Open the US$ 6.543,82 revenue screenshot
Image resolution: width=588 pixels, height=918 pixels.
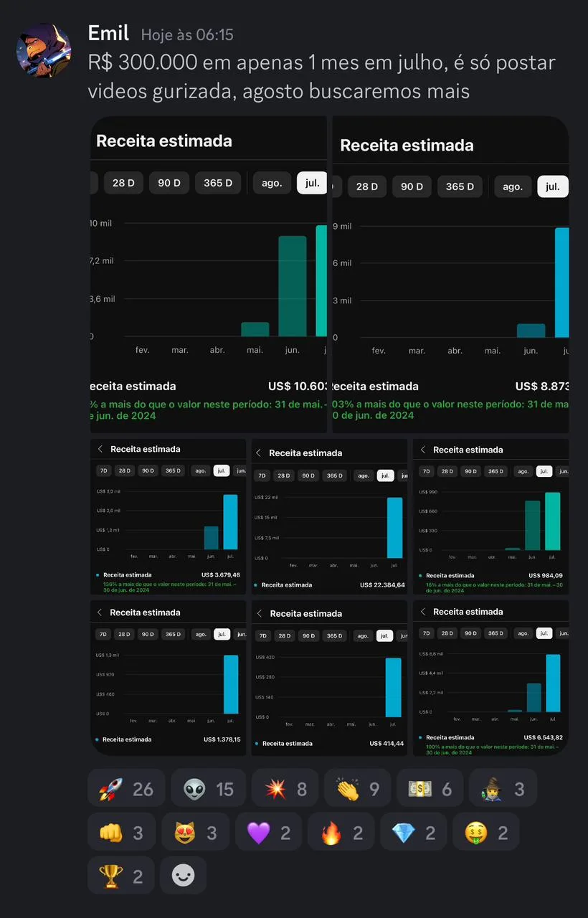(x=491, y=678)
